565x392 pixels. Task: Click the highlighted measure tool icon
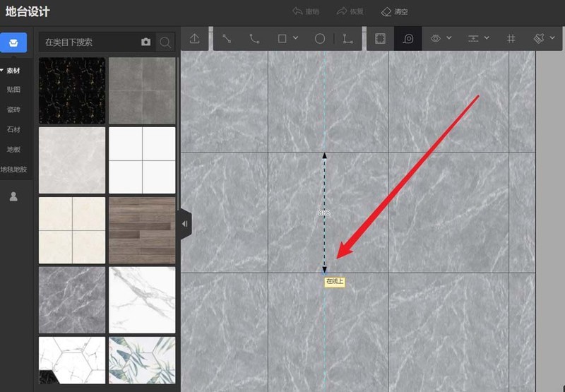coord(408,39)
